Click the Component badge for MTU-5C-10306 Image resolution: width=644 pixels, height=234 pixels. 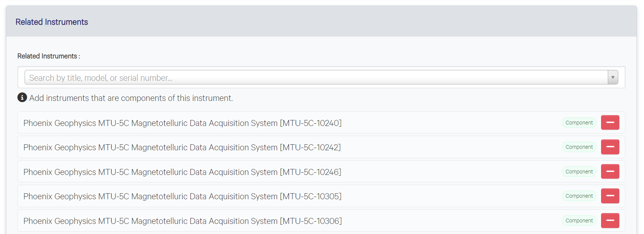[x=579, y=221]
